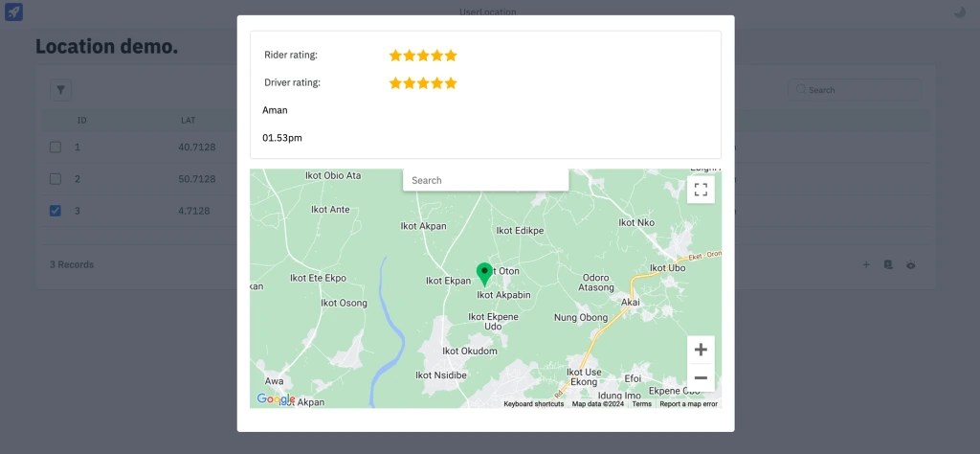Click Ikot Nko map label
Image resolution: width=980 pixels, height=454 pixels.
pyautogui.click(x=636, y=222)
